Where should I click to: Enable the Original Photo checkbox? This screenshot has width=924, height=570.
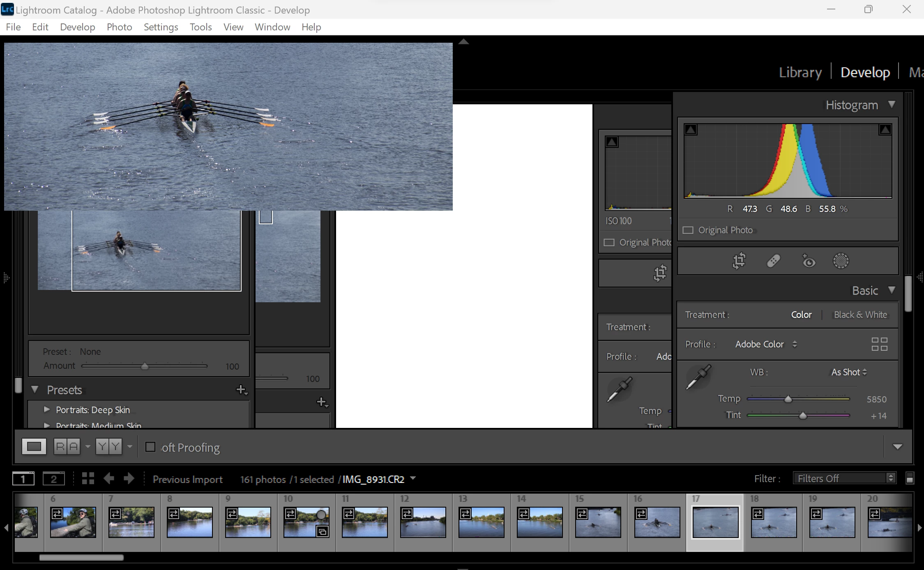[688, 230]
